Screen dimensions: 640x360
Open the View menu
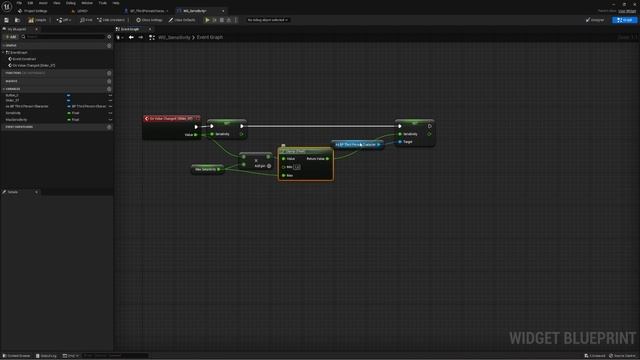[x=56, y=3]
